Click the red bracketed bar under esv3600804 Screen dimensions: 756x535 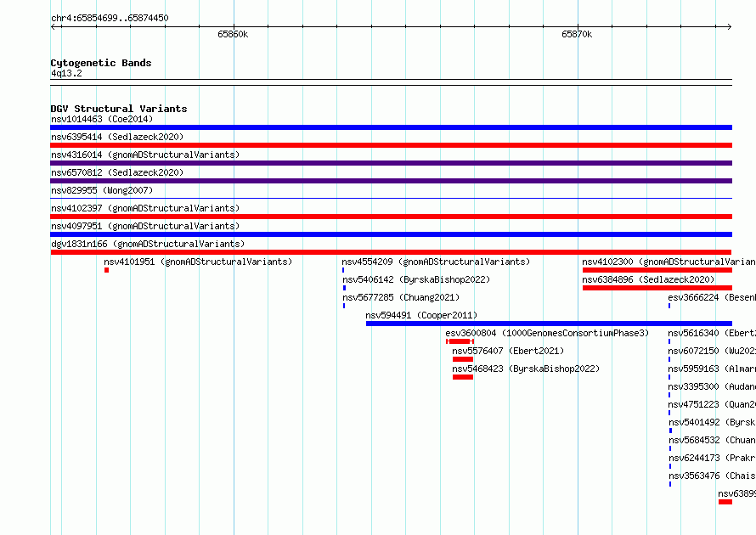tap(460, 341)
